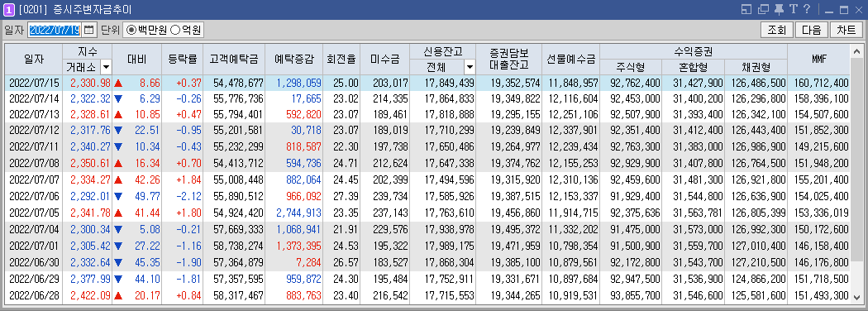868x311 pixels.
Task: Click the 증권담보 대출잔고 column header
Action: point(509,60)
